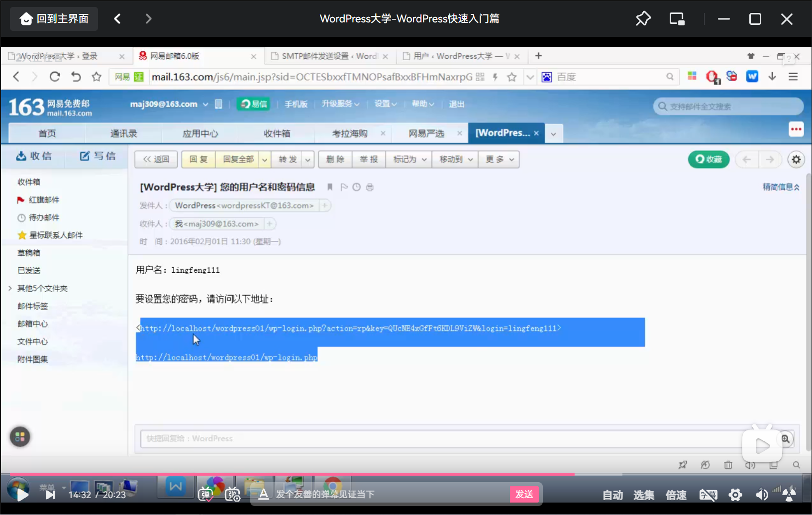Open the 通讯录 tab
The image size is (812, 515).
123,133
